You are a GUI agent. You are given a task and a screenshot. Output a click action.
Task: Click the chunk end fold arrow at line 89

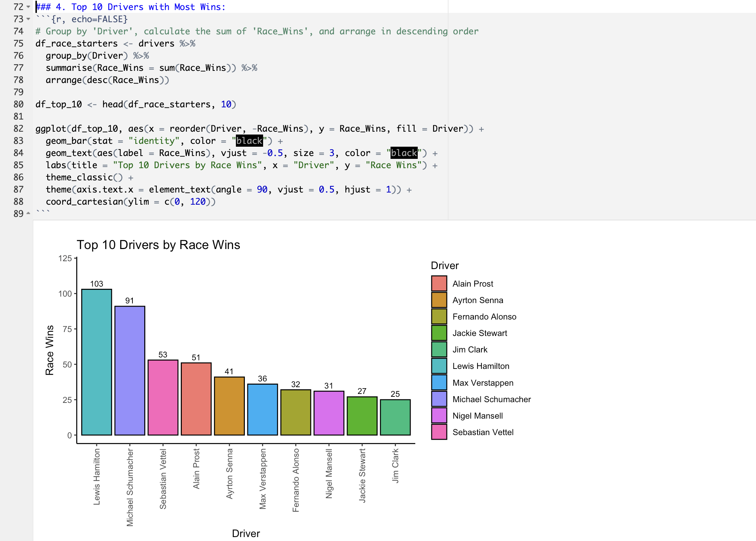pyautogui.click(x=28, y=214)
